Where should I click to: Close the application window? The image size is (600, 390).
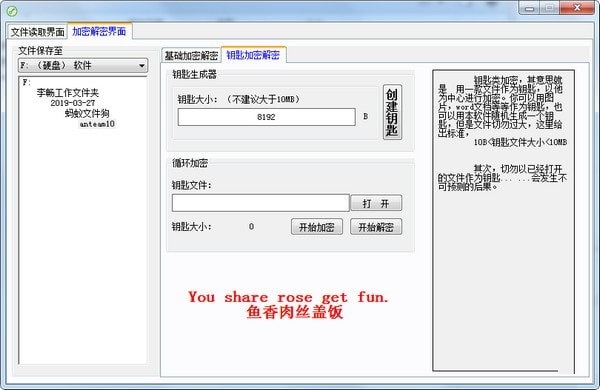(577, 8)
